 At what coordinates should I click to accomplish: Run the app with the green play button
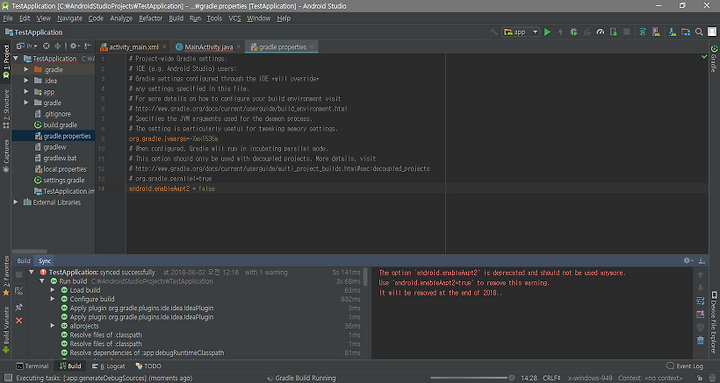(x=547, y=32)
